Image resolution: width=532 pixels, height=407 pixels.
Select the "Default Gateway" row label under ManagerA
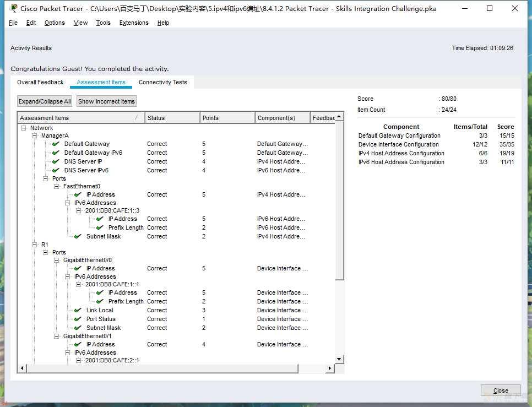(87, 144)
